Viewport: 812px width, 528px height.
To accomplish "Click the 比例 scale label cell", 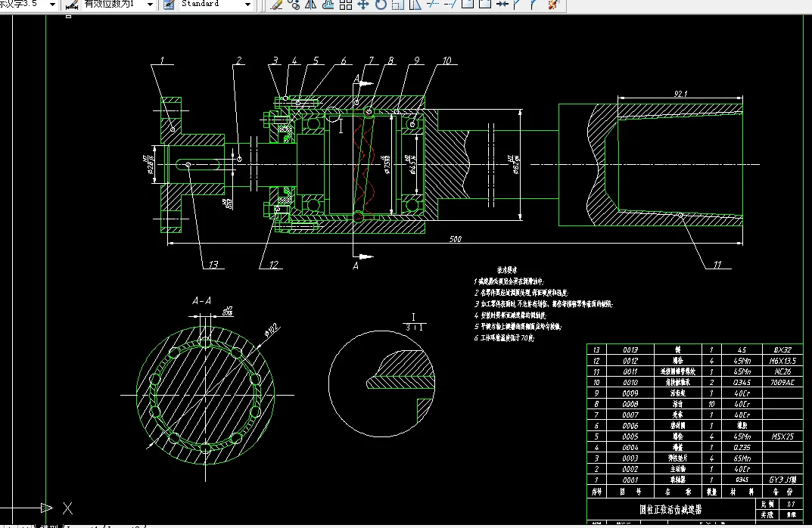I will pyautogui.click(x=767, y=504).
